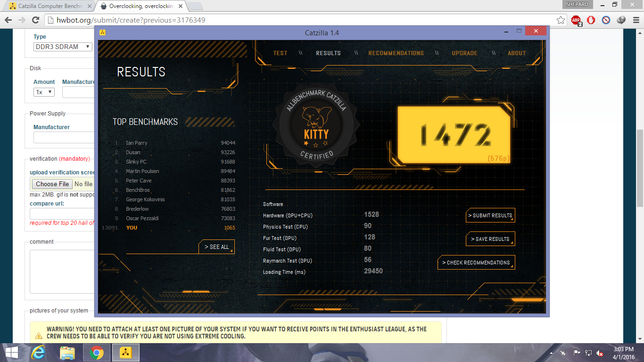This screenshot has width=644, height=362.
Task: Click inside the comment text area
Action: point(62,271)
